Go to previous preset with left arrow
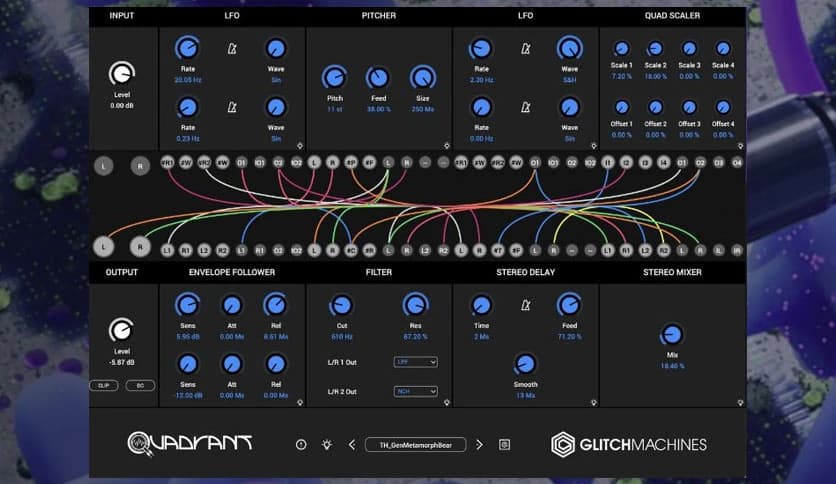 coord(352,445)
